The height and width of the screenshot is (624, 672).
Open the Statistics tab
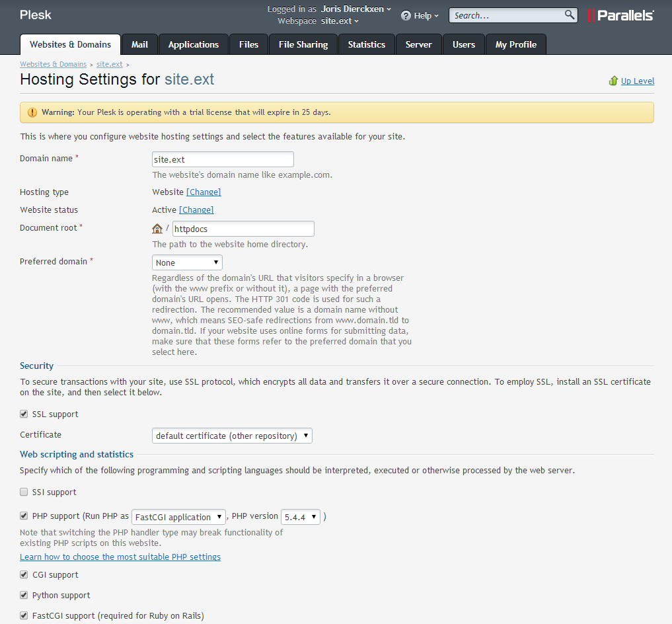point(366,44)
